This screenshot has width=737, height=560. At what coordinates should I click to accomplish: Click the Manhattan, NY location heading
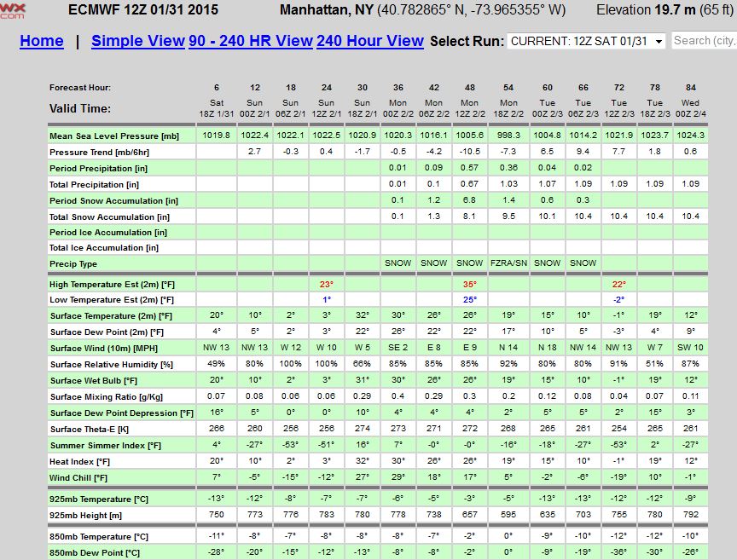326,10
